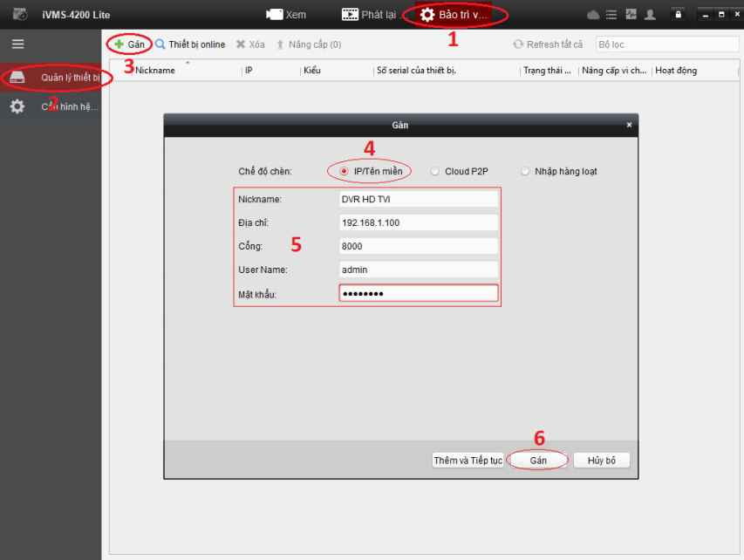
Task: Open the task list icon in title bar
Action: (611, 15)
